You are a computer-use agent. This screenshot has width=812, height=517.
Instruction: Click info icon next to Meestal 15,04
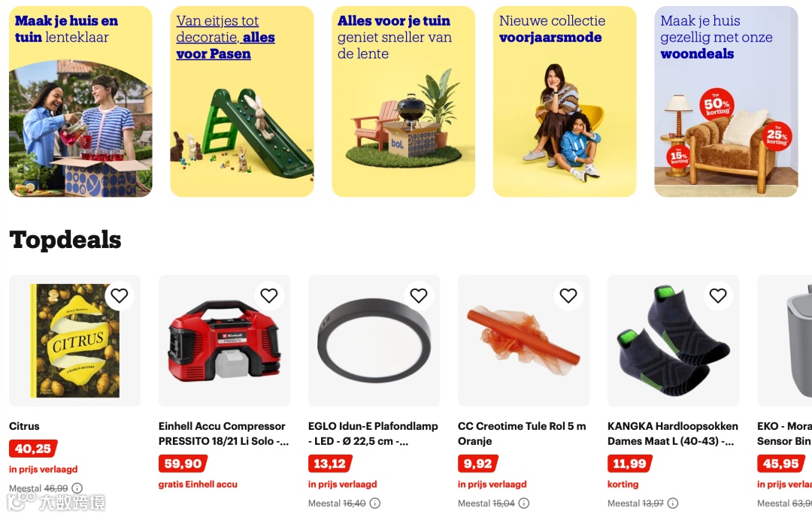(x=524, y=503)
